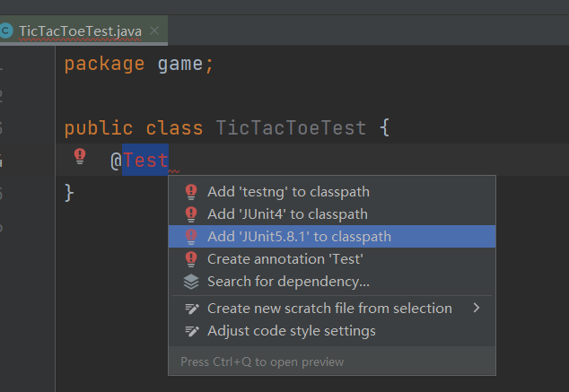The width and height of the screenshot is (569, 392).
Task: Click the 'Press Ctrl+Q to open preview' hint
Action: [x=261, y=362]
